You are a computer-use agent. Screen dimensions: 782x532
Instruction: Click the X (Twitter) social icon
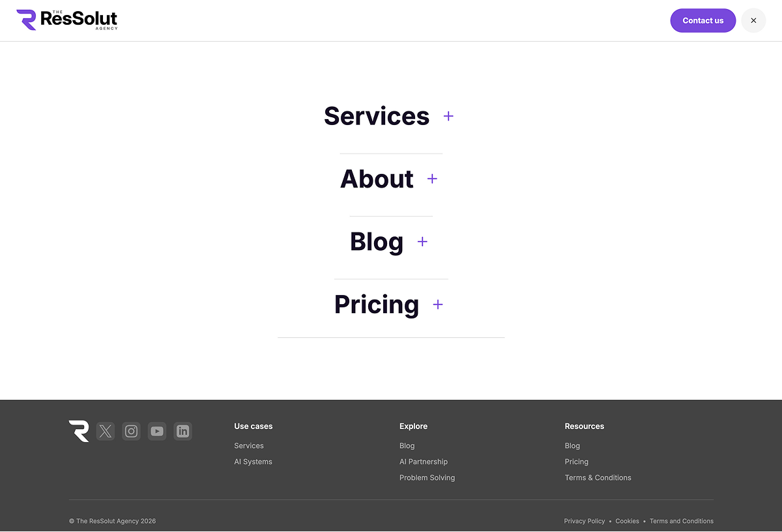(x=105, y=431)
